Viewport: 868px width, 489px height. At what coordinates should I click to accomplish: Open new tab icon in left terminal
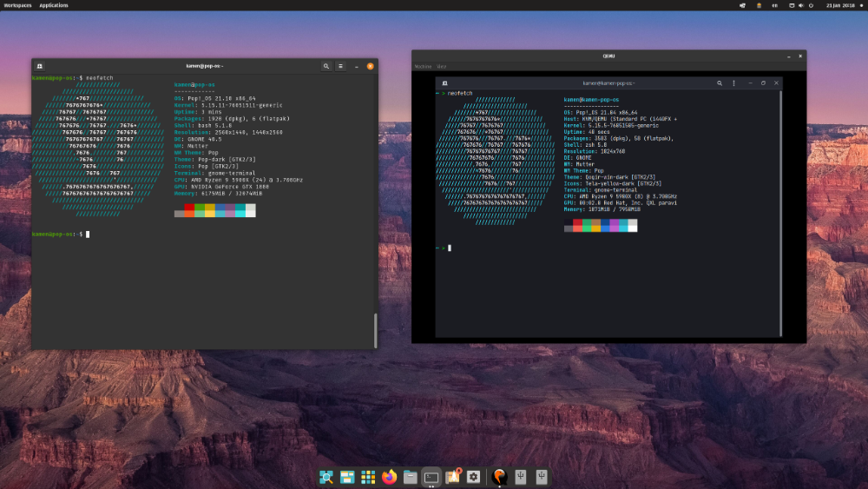[x=40, y=66]
